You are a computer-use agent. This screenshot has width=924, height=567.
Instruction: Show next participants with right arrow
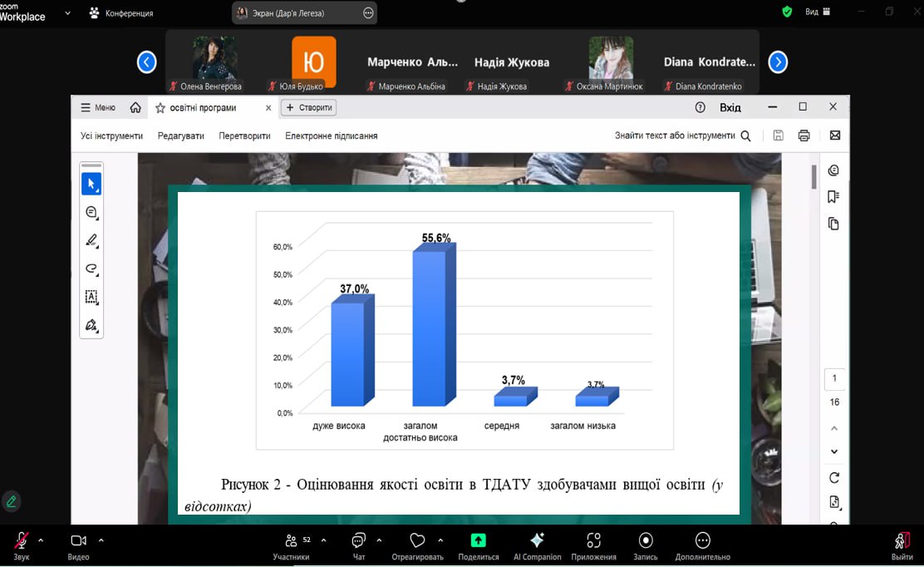click(x=778, y=62)
